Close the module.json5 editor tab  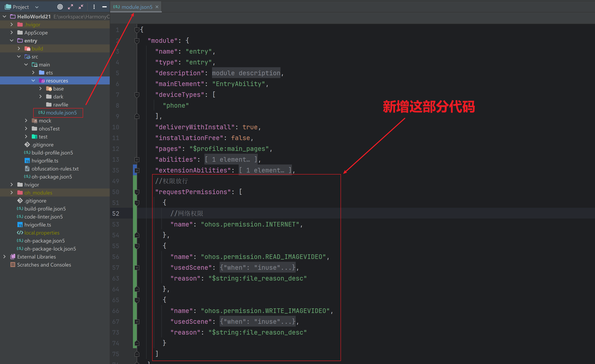pyautogui.click(x=157, y=7)
